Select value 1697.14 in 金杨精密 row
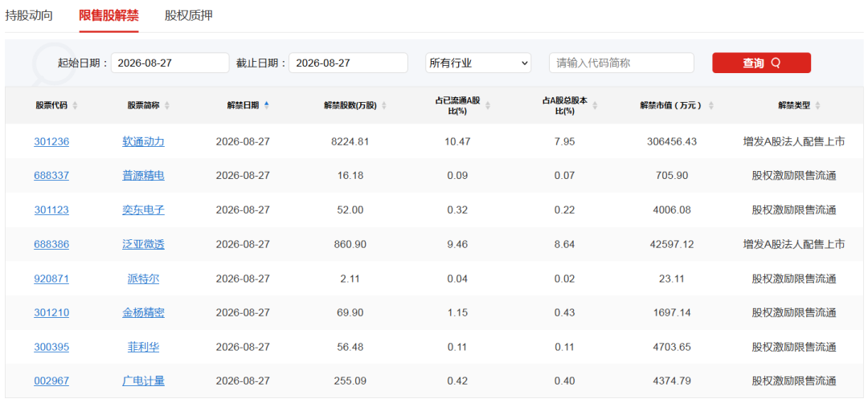868x403 pixels. (x=671, y=313)
